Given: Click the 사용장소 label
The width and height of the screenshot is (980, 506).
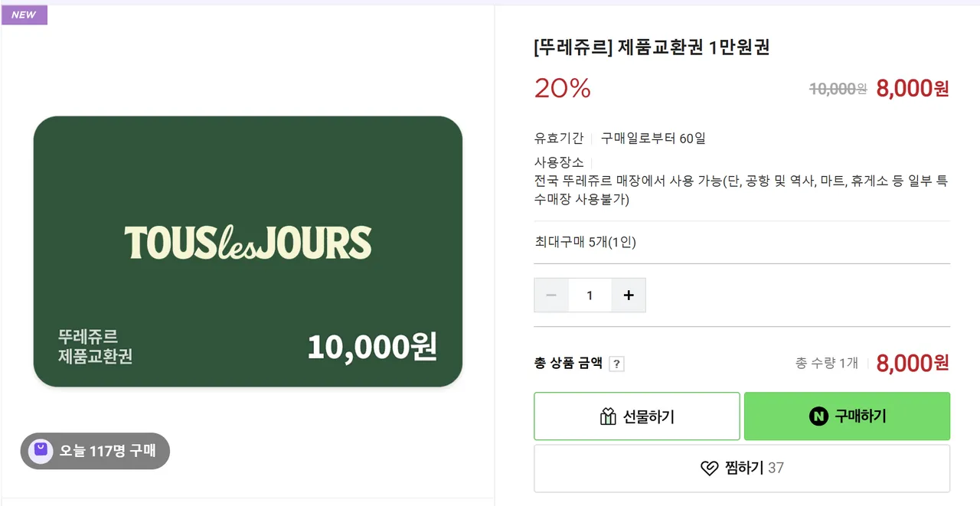Looking at the screenshot, I should [x=559, y=162].
